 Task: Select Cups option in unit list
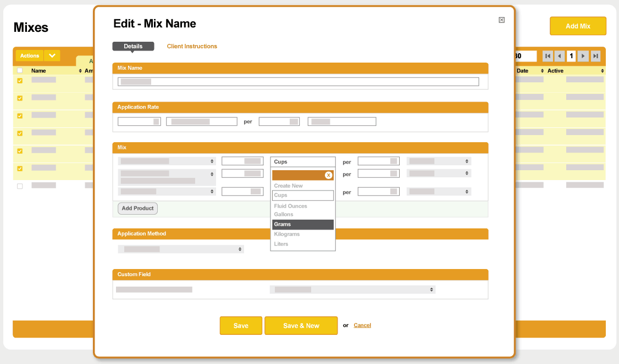pos(303,195)
